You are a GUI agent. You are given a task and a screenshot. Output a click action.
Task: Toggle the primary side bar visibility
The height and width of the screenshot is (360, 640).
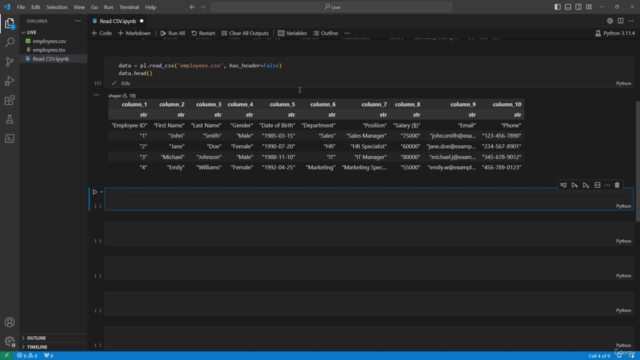[x=557, y=7]
